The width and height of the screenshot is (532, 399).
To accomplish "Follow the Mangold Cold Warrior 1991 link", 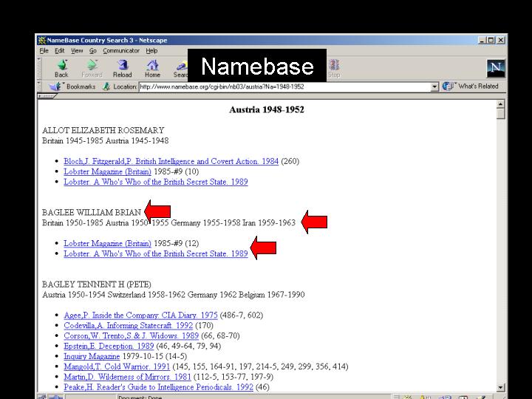I will [117, 366].
